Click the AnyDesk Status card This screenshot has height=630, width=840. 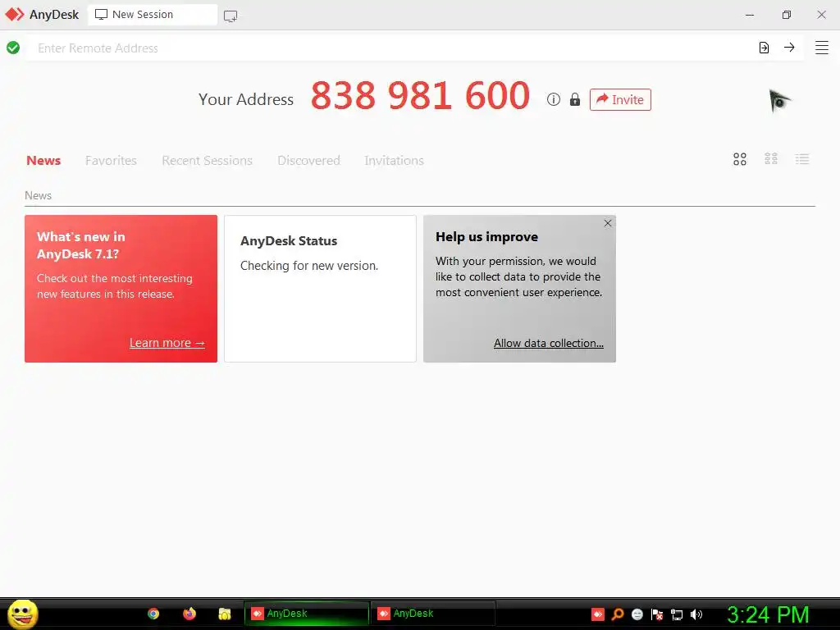(x=320, y=289)
